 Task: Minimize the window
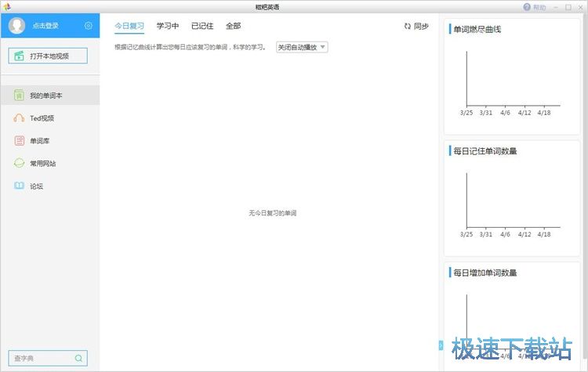[556, 7]
